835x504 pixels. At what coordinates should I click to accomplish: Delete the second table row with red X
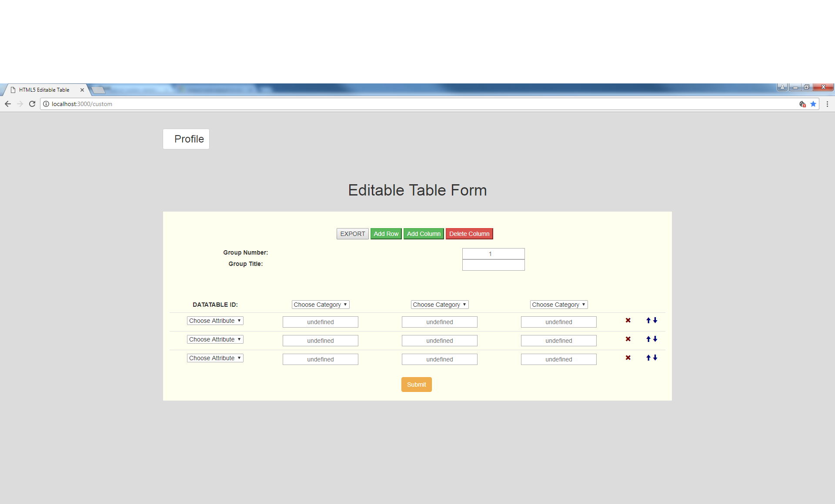[x=628, y=339]
